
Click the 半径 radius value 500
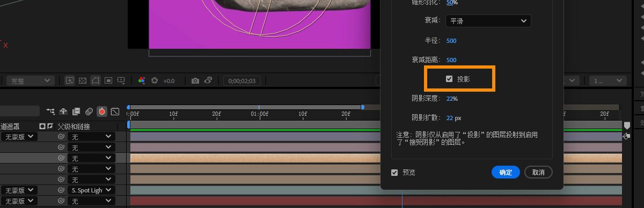(451, 41)
